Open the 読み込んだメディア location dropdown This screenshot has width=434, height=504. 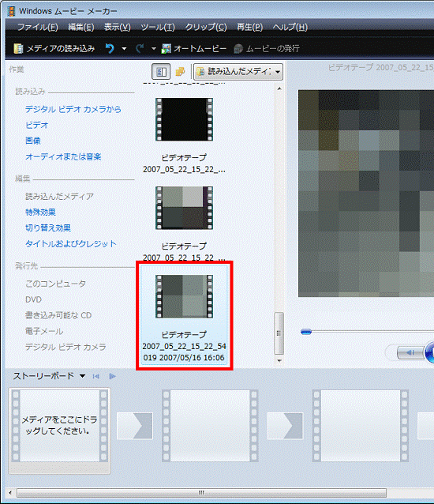click(x=238, y=71)
